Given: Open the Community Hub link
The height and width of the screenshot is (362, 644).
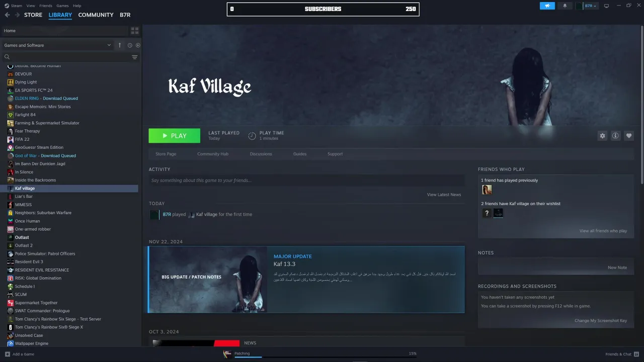Looking at the screenshot, I should [213, 154].
